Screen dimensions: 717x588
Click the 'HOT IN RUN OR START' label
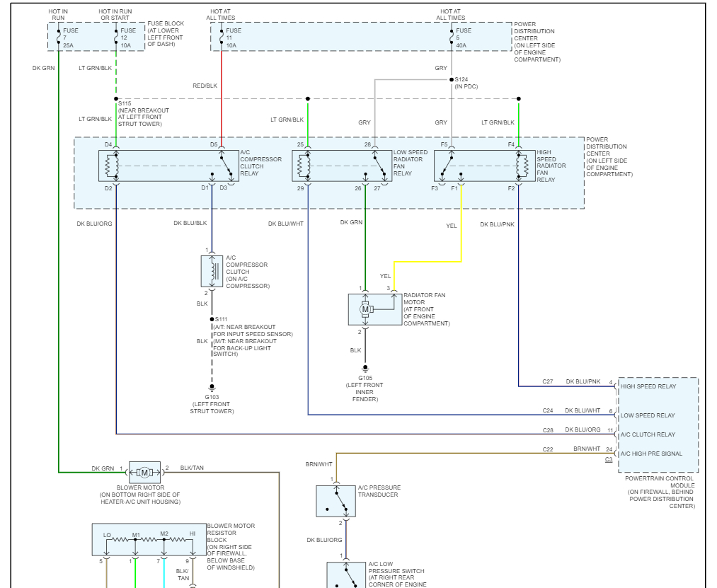115,15
